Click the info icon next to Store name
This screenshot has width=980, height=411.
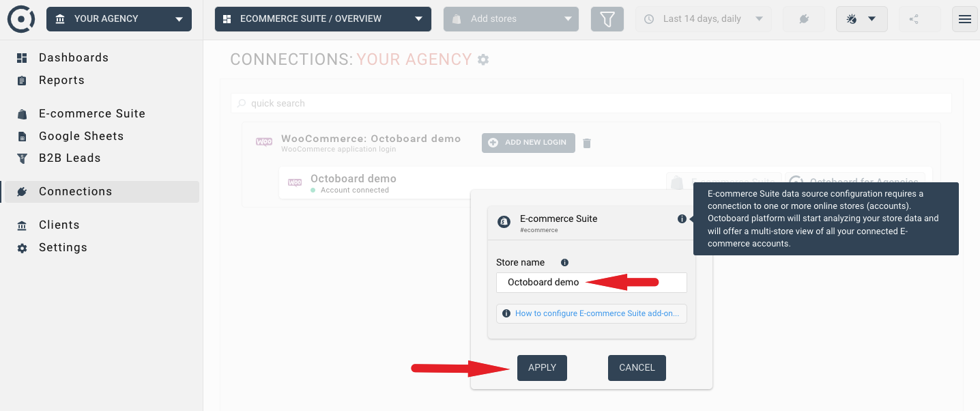[x=564, y=263]
